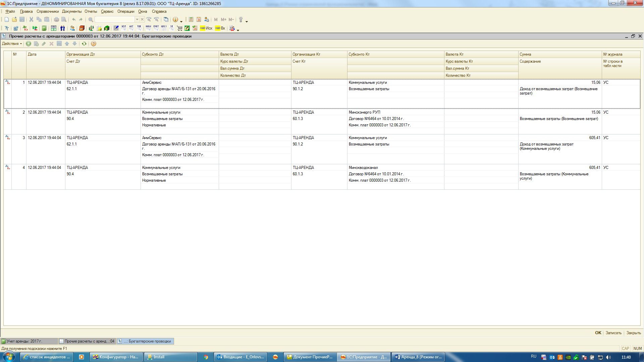Click the НДС Вх toolbar button
Image resolution: width=644 pixels, height=362 pixels.
coord(220,28)
